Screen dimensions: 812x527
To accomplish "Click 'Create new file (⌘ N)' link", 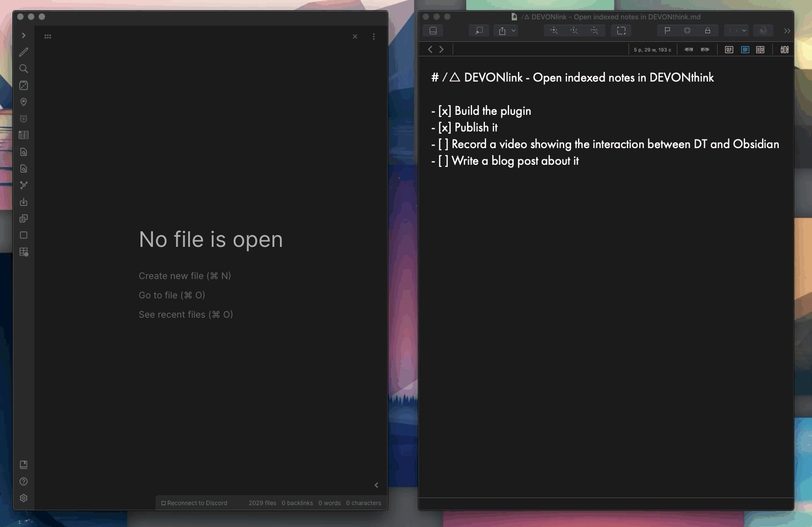I will pyautogui.click(x=185, y=276).
